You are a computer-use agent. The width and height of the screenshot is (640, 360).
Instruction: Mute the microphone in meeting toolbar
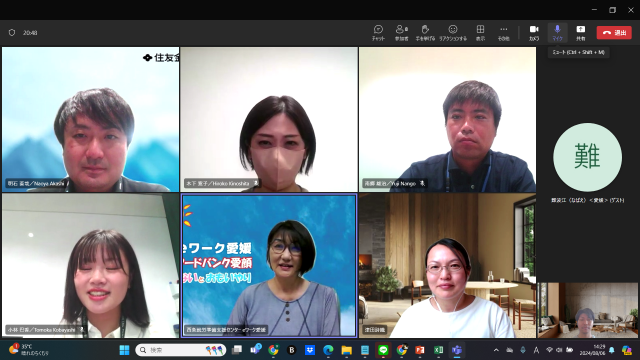557,33
